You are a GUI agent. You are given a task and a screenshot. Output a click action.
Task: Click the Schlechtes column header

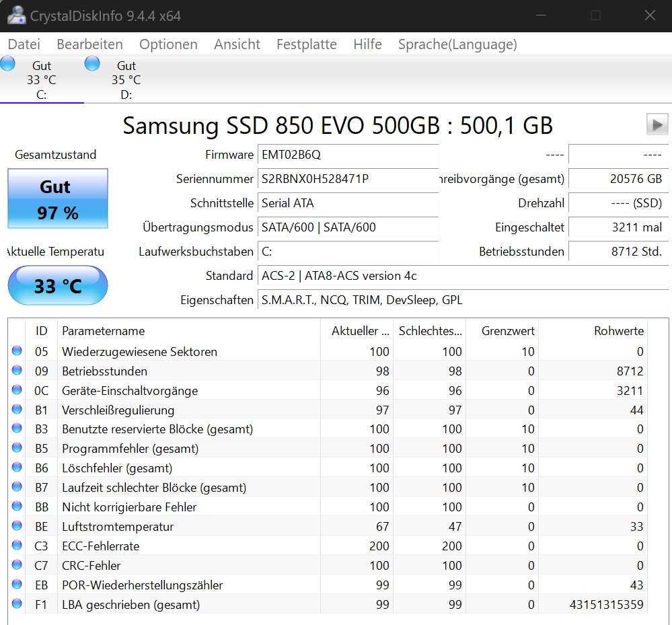click(429, 331)
